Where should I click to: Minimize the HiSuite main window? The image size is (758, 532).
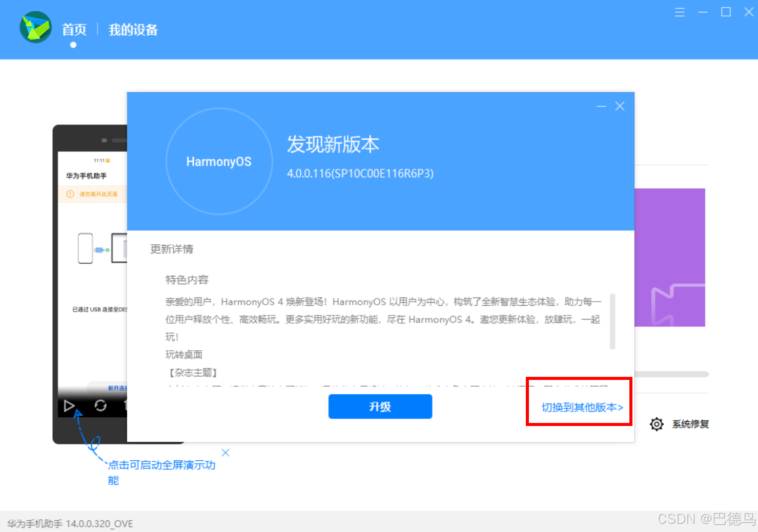703,12
